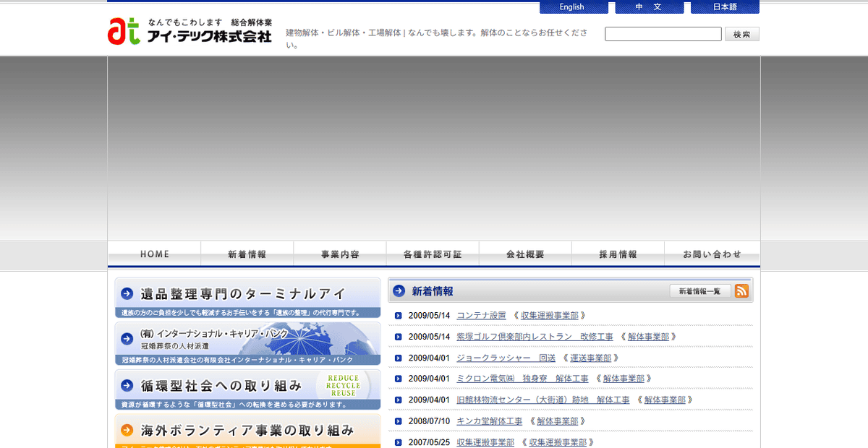Image resolution: width=868 pixels, height=448 pixels.
Task: Click the RSS feed icon in the news header
Action: coord(741,290)
